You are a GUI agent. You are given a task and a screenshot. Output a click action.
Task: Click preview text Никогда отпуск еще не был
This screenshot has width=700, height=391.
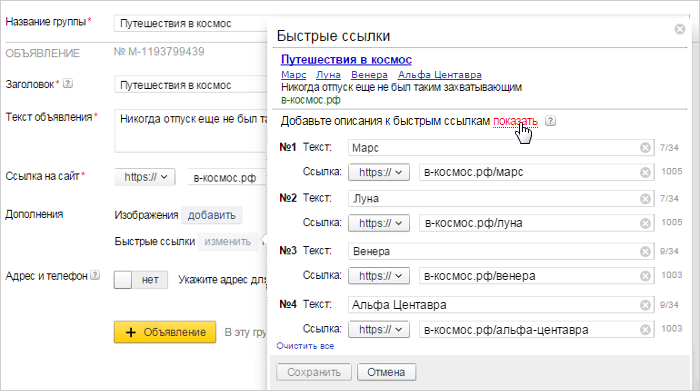point(401,87)
